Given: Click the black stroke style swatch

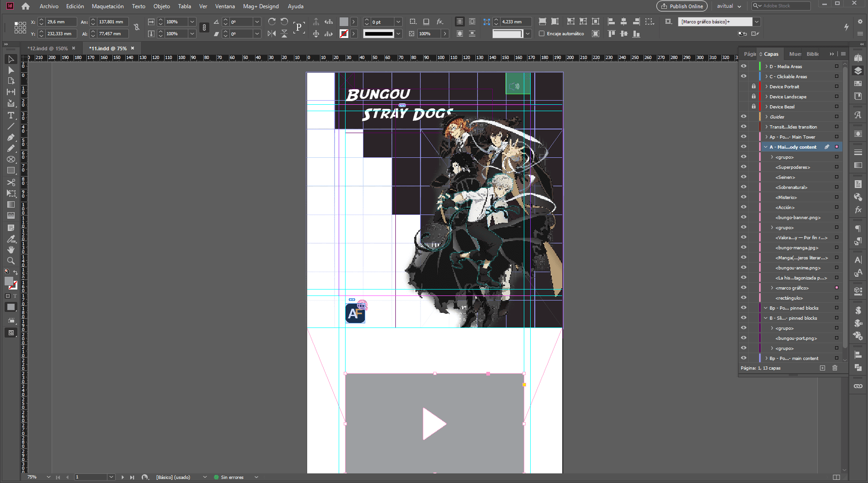Looking at the screenshot, I should coord(378,34).
